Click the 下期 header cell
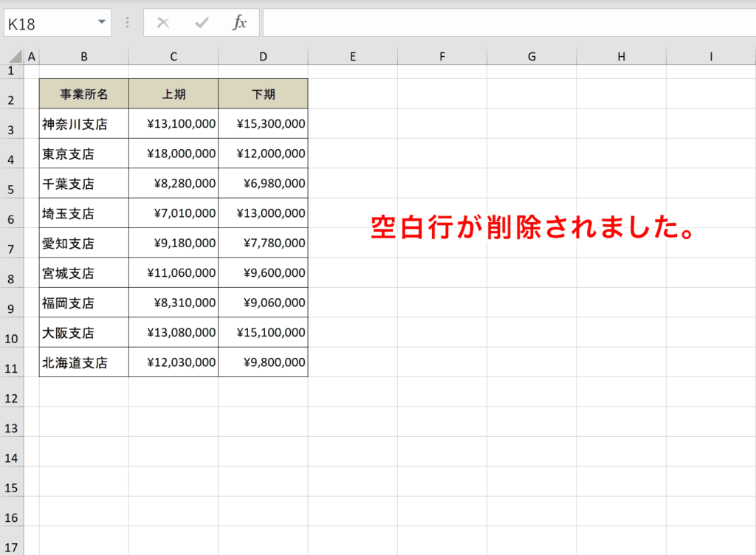756x555 pixels. click(263, 94)
